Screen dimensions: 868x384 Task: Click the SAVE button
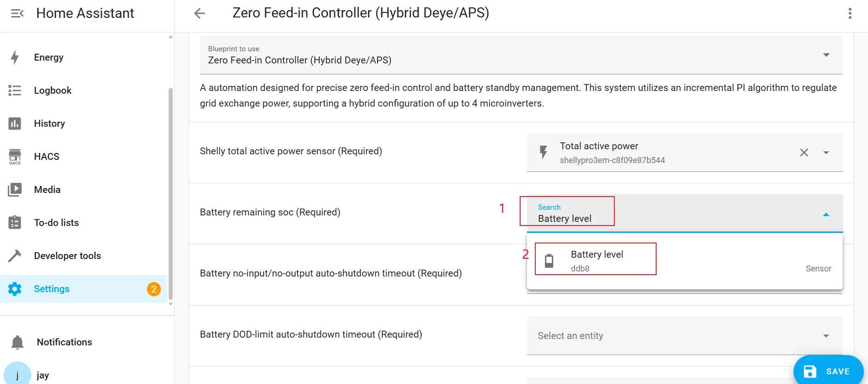coord(828,371)
